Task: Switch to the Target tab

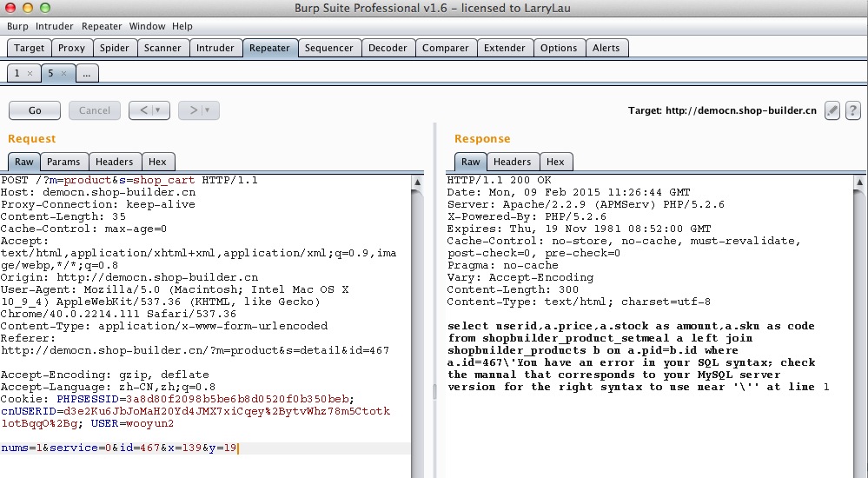Action: coord(30,48)
